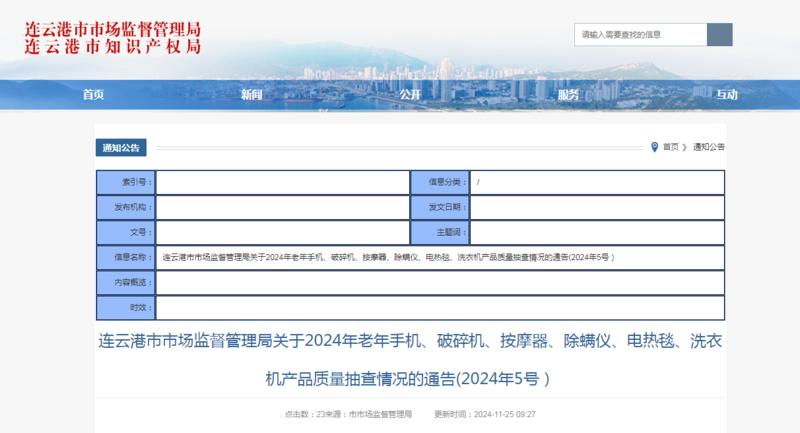Click the 主题词 label cell
The height and width of the screenshot is (433, 800).
pos(440,232)
